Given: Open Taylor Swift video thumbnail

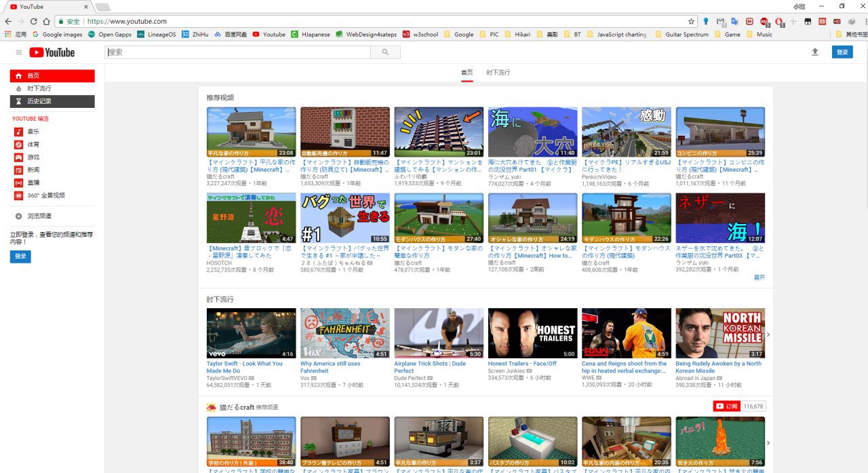Looking at the screenshot, I should click(251, 333).
